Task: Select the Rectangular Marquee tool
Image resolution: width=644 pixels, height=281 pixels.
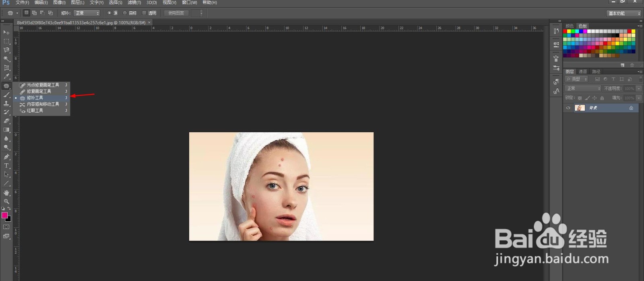Action: (x=6, y=41)
